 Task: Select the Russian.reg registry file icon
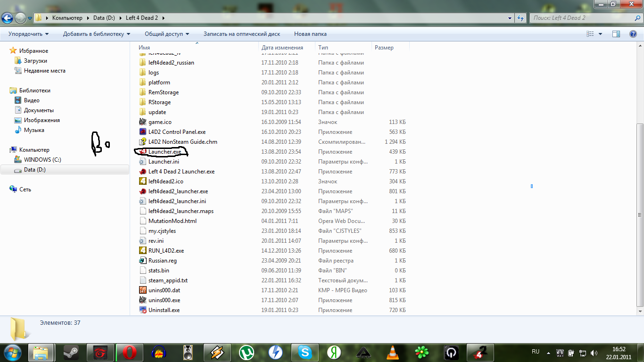click(143, 261)
